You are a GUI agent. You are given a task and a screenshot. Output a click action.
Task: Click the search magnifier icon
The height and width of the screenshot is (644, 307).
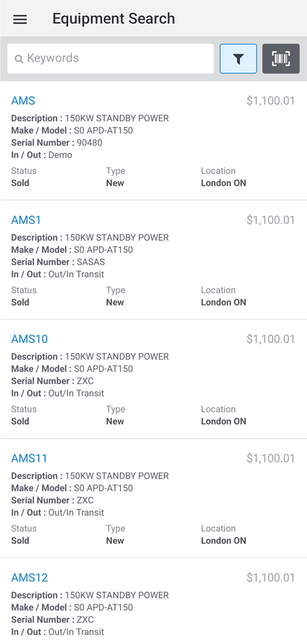click(x=19, y=59)
